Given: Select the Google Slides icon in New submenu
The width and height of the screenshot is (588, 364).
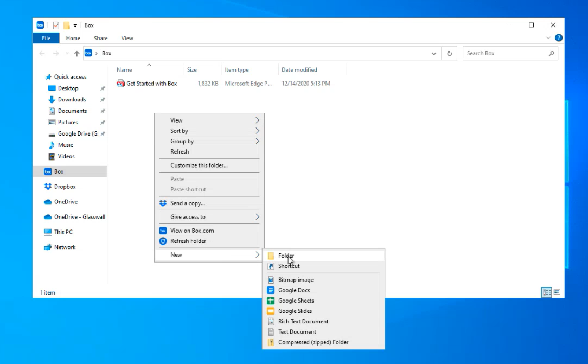Looking at the screenshot, I should pyautogui.click(x=271, y=311).
